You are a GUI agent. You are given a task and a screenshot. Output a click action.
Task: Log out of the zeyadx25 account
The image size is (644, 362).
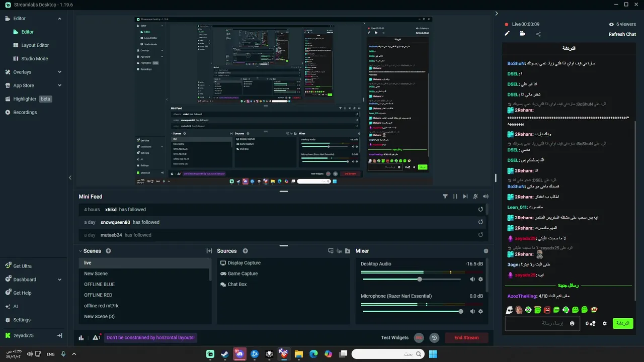tap(59, 335)
